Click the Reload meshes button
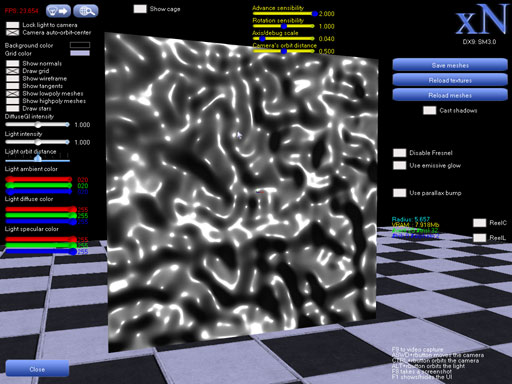The height and width of the screenshot is (384, 512). coord(450,95)
